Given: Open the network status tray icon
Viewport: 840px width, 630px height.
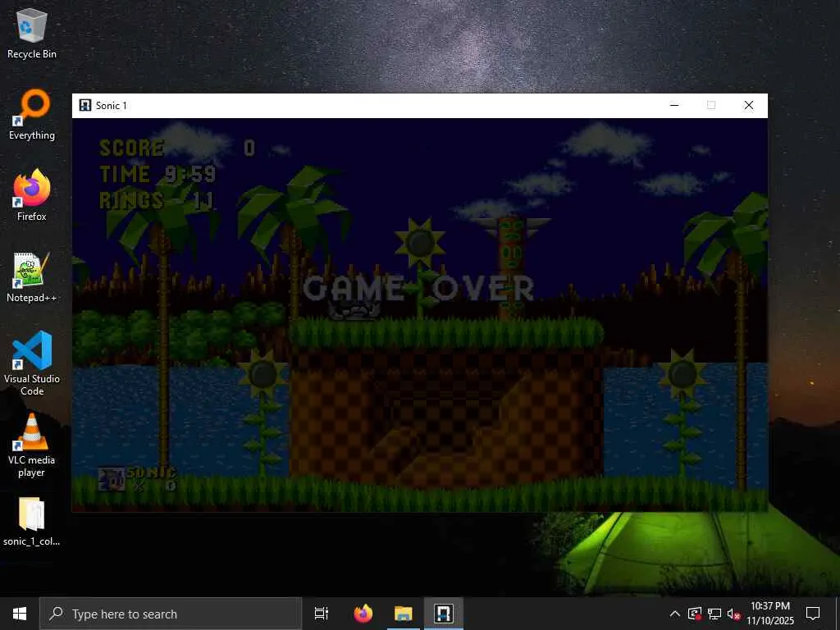Looking at the screenshot, I should [714, 614].
